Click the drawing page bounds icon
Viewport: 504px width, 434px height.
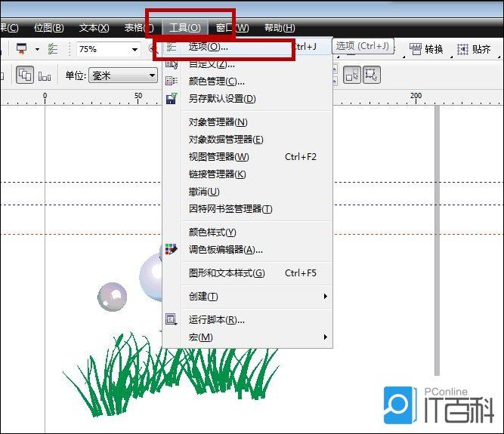point(372,75)
